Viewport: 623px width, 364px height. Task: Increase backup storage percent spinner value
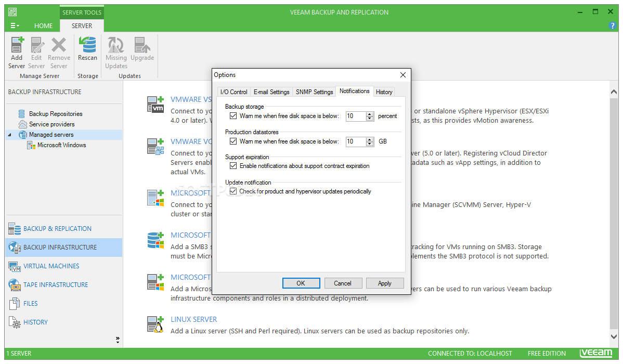[x=370, y=114]
